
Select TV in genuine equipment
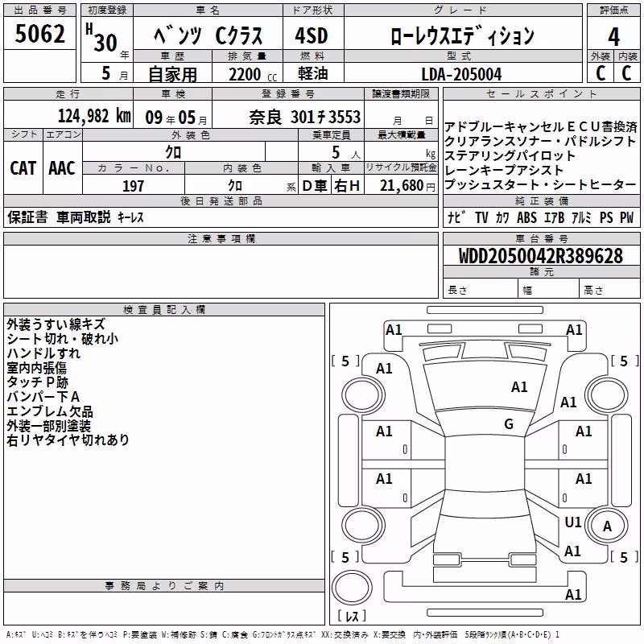(x=481, y=217)
